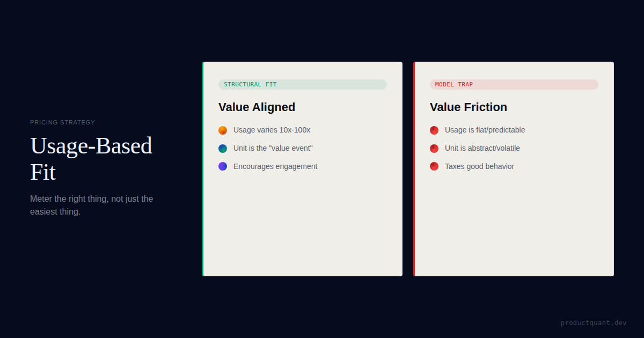Click the text Usage varies 10x-100x
This screenshot has height=338, width=644.
pyautogui.click(x=272, y=130)
